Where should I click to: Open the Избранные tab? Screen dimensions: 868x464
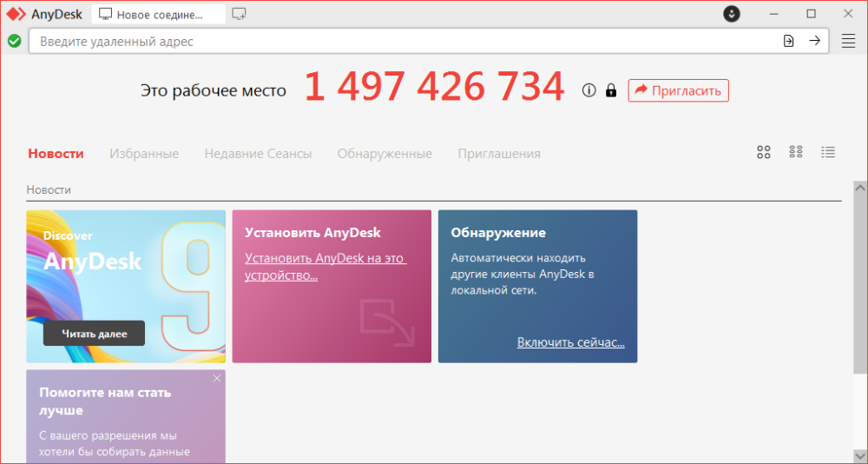point(144,154)
